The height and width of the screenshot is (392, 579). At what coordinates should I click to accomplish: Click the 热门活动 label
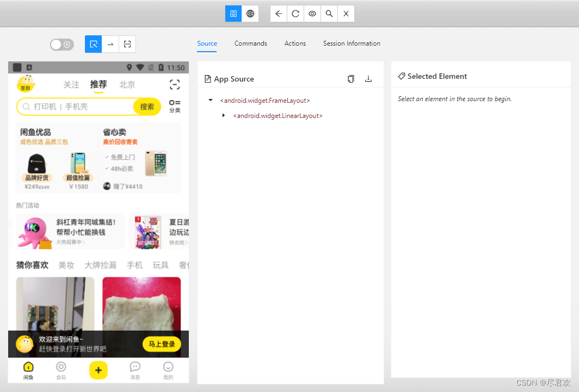coord(27,206)
